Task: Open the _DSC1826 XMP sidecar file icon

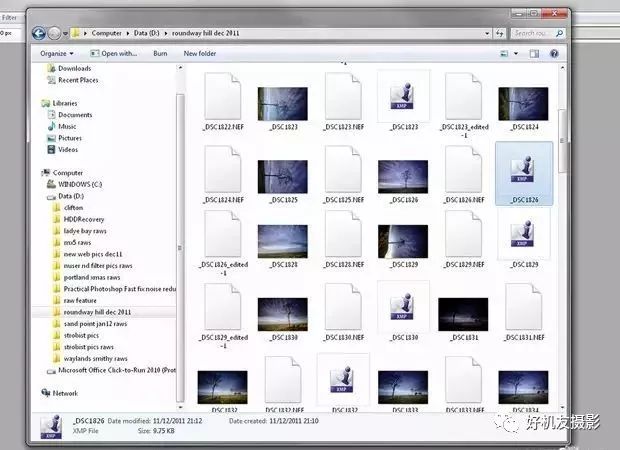Action: pyautogui.click(x=523, y=171)
